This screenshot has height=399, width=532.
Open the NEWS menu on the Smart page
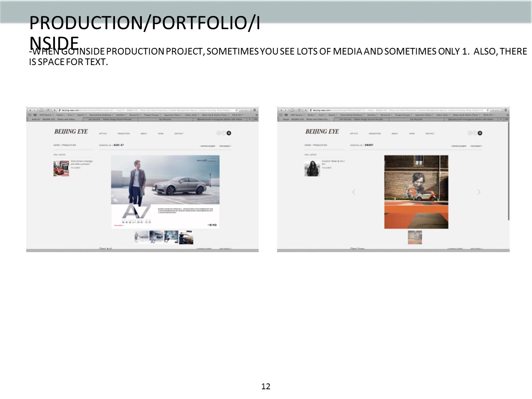[412, 134]
